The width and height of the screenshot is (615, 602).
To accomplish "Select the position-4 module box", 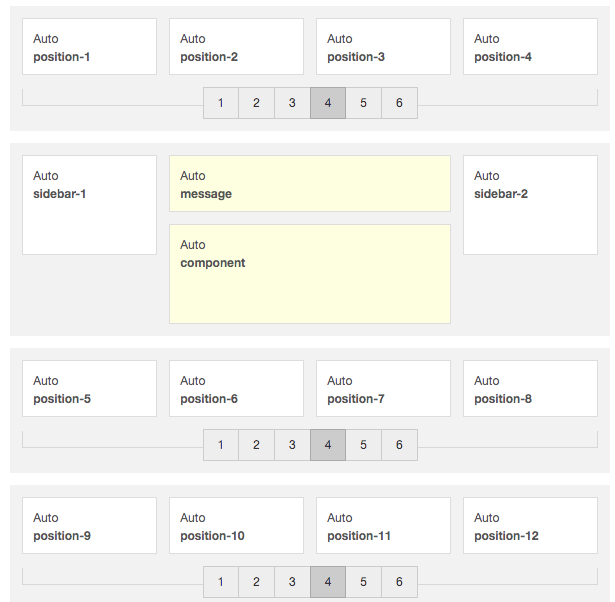I will tap(530, 47).
